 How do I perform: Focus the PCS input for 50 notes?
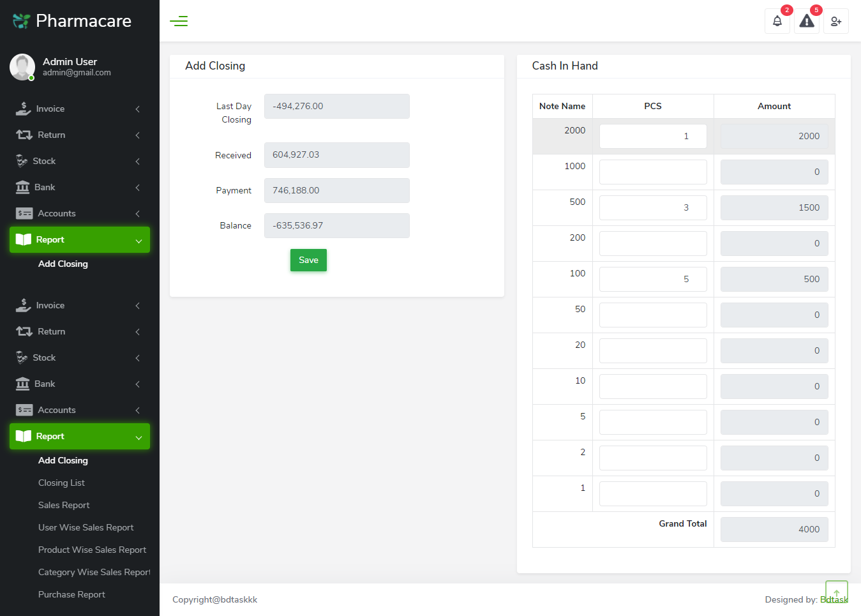pyautogui.click(x=652, y=315)
